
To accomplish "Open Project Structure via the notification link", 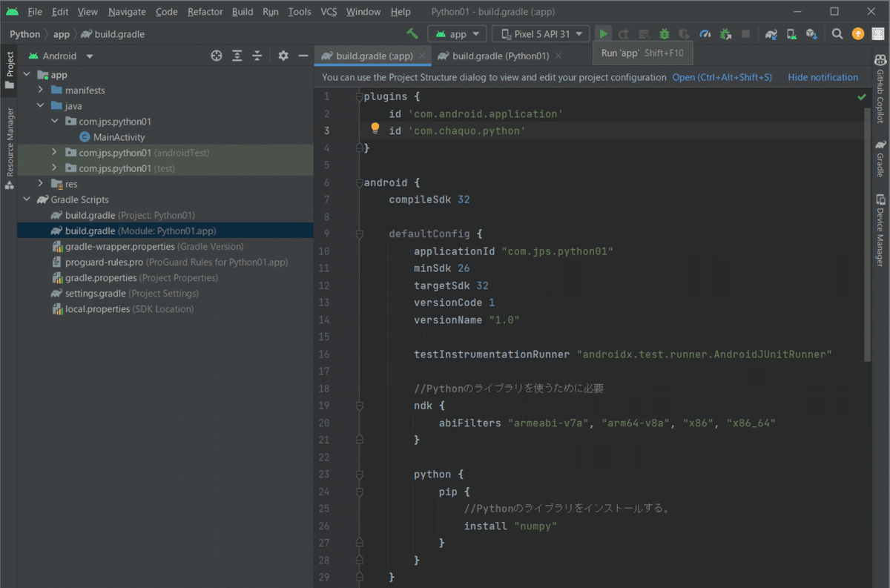I will [x=723, y=76].
